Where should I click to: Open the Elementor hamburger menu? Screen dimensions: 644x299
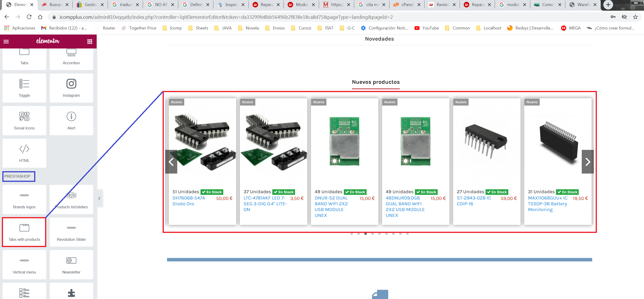(6, 42)
